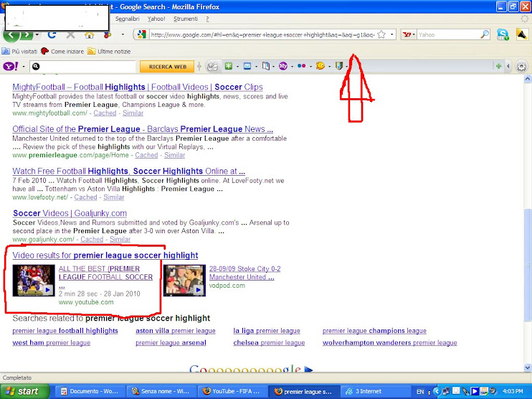
Task: Open the green asterisk toolbar button
Action: coord(229,66)
